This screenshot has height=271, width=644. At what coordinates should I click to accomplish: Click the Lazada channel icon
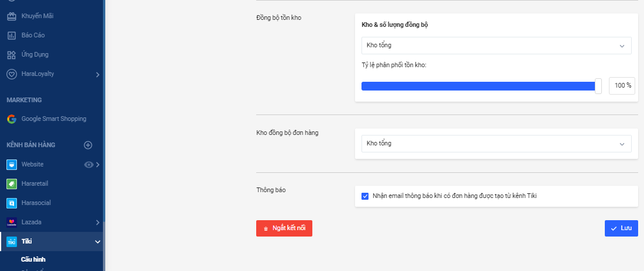click(11, 223)
